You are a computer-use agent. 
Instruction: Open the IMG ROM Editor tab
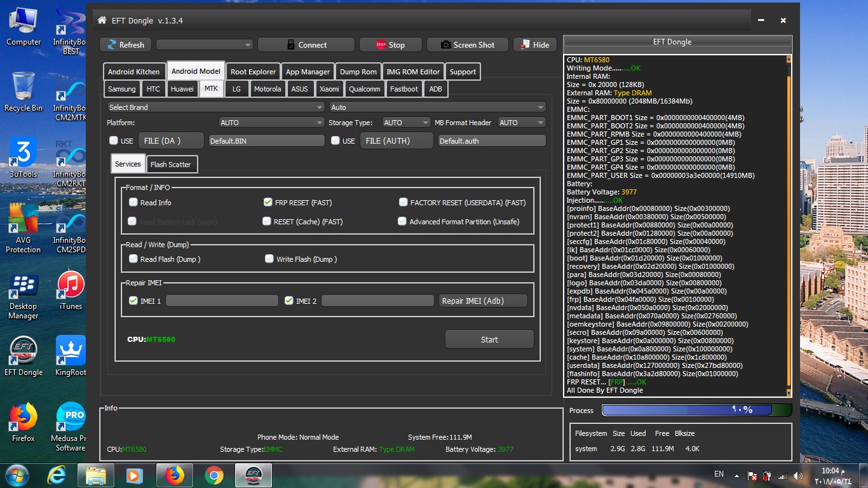tap(413, 72)
